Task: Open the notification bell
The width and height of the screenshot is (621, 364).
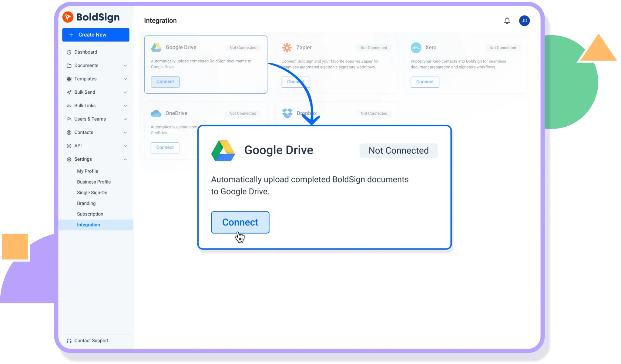Action: point(507,21)
